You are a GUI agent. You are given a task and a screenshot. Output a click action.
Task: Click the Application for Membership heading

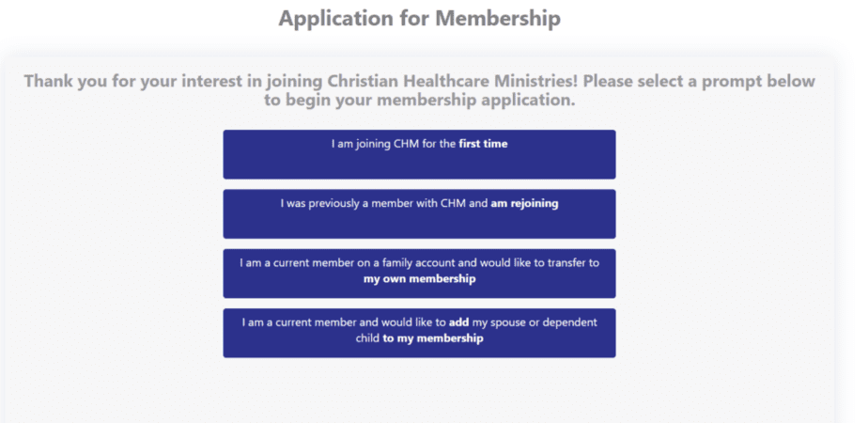pyautogui.click(x=419, y=18)
